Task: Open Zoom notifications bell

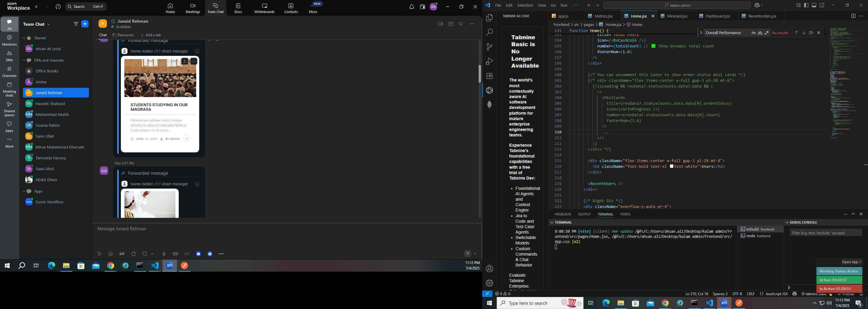Action: tap(411, 7)
